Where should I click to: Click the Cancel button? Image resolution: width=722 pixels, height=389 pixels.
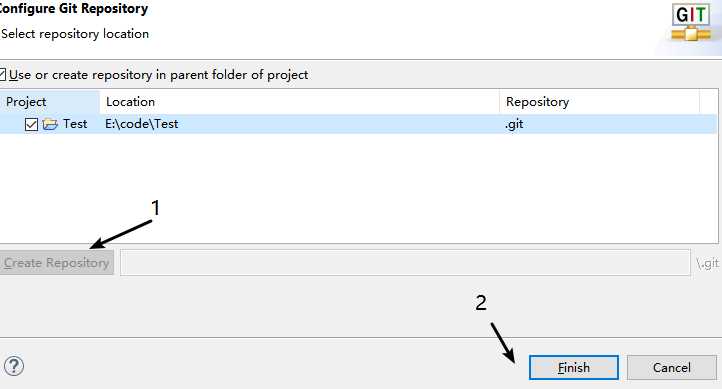click(x=672, y=367)
